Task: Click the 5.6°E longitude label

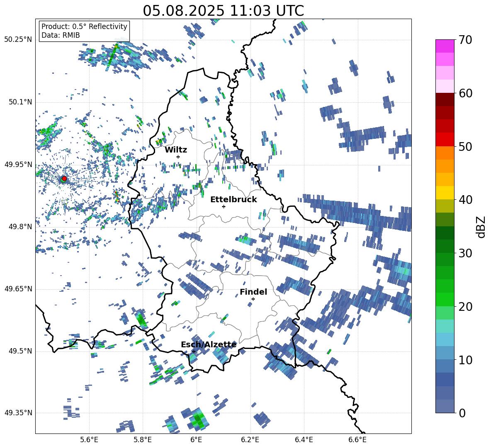Action: click(89, 440)
